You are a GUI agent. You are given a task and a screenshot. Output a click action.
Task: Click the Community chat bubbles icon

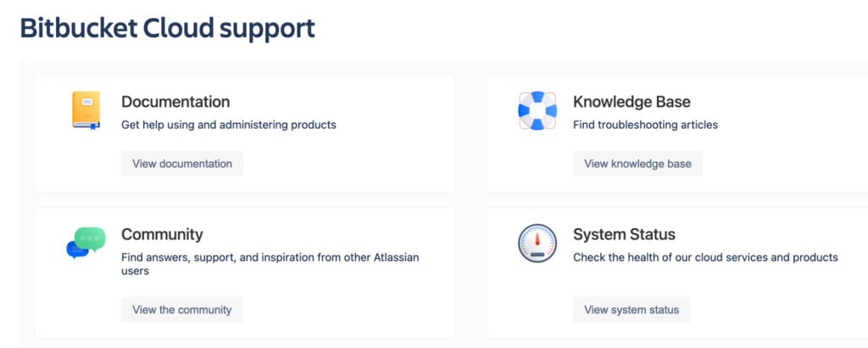click(x=86, y=243)
